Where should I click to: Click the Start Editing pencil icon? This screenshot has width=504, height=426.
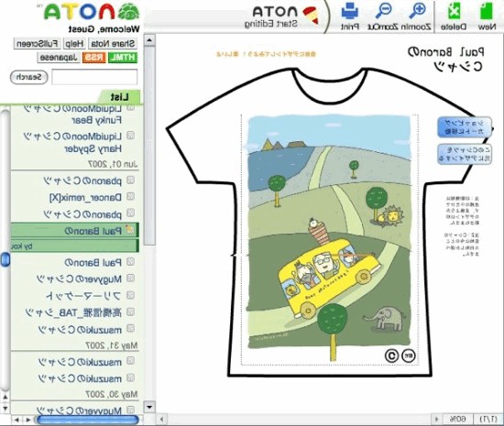pos(312,16)
